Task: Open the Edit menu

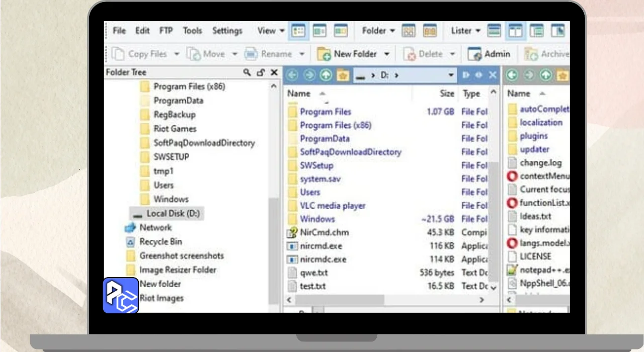Action: (x=142, y=31)
